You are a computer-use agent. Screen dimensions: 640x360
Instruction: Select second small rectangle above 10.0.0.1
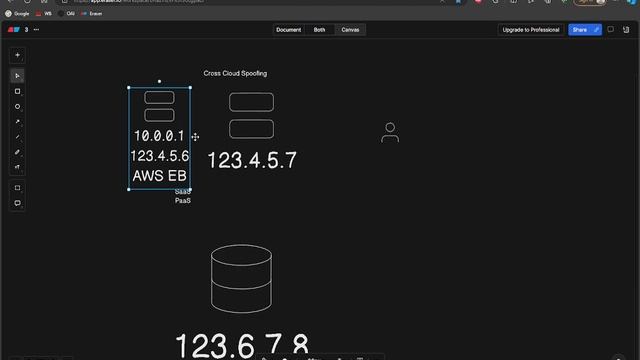159,115
